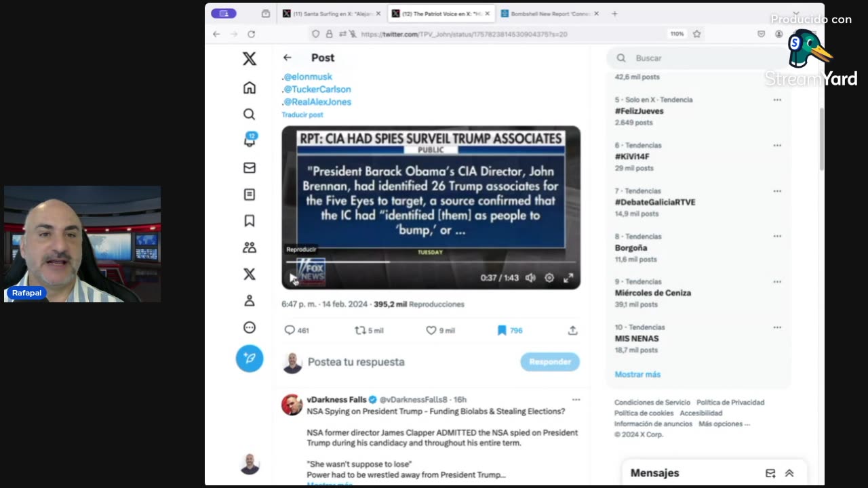This screenshot has height=488, width=868.
Task: Open the #KiVi14F trend
Action: click(632, 157)
